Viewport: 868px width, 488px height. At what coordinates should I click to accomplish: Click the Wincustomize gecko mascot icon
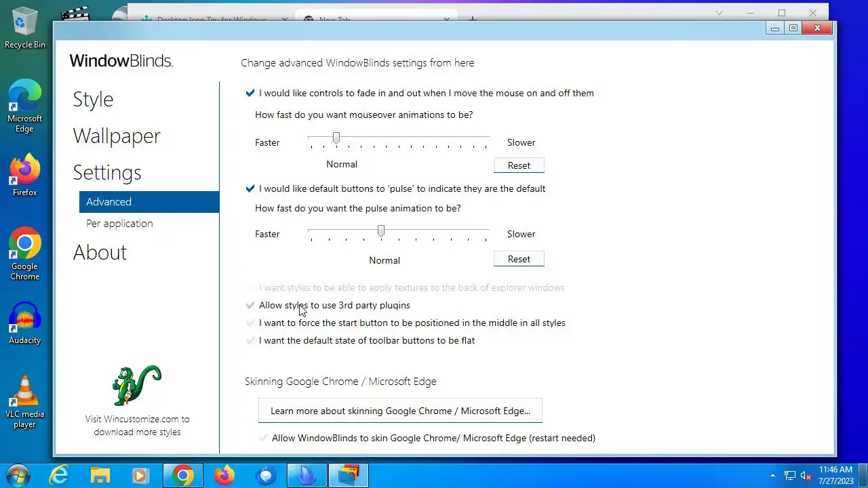coord(136,385)
